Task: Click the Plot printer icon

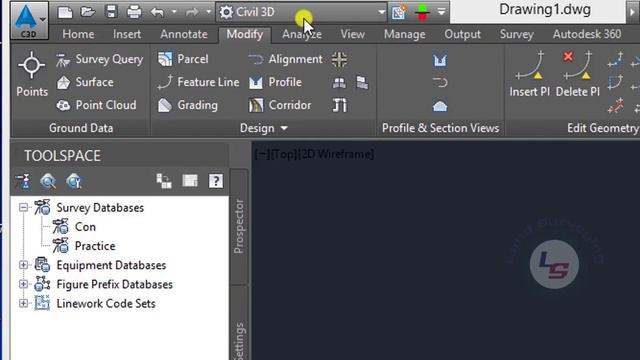Action: point(134,12)
